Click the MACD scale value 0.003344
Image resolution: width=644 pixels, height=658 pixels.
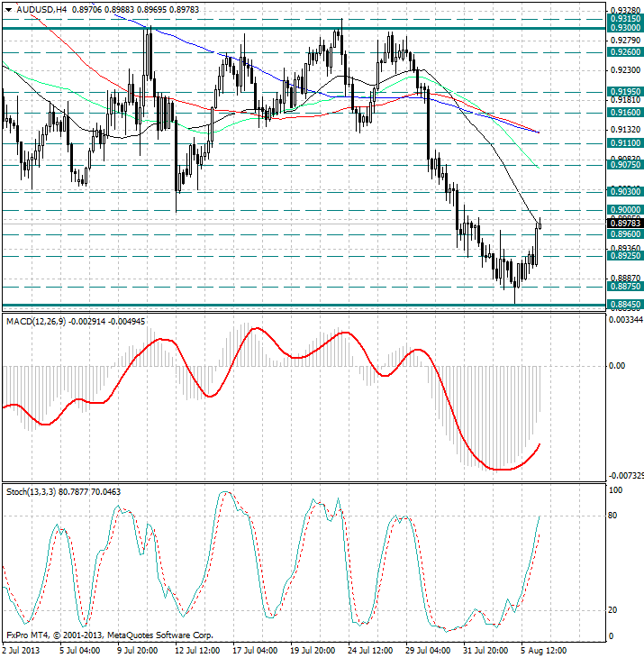(x=626, y=320)
